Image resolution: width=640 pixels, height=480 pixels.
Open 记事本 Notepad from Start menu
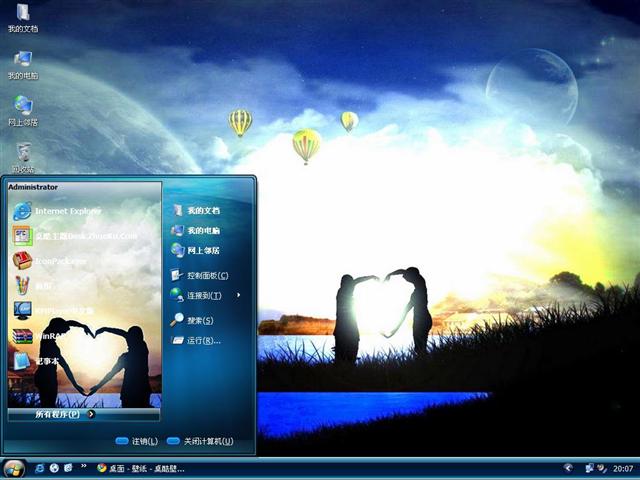point(36,361)
